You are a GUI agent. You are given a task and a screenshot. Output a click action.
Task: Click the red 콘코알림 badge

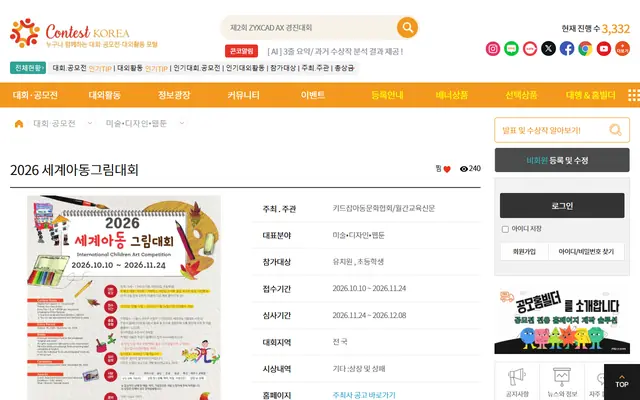point(241,51)
